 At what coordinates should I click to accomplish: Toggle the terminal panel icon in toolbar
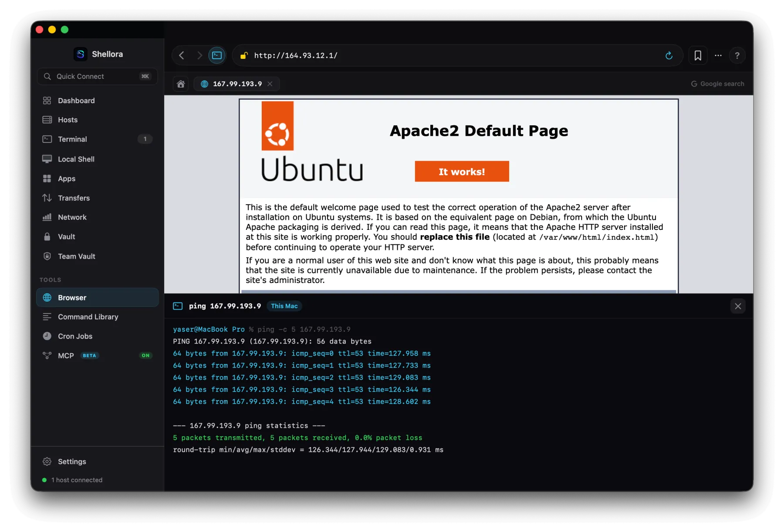pos(217,55)
